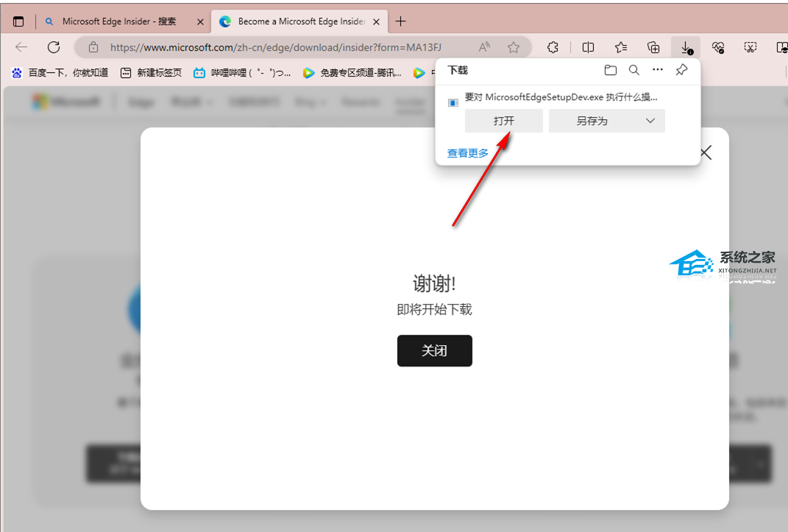Open 百度一下，你就知道 bookmark
The width and height of the screenshot is (788, 532).
coord(60,73)
